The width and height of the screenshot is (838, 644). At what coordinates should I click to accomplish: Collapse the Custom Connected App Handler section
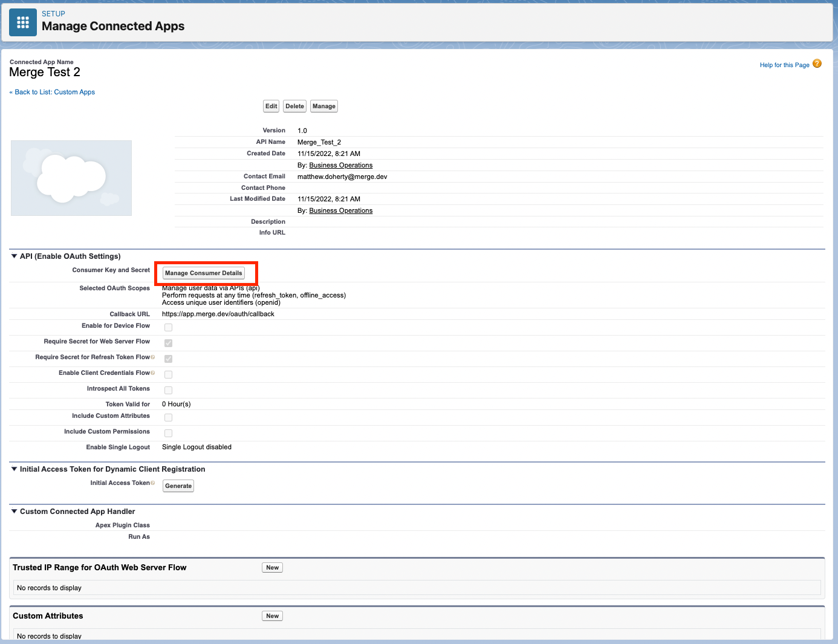point(15,512)
